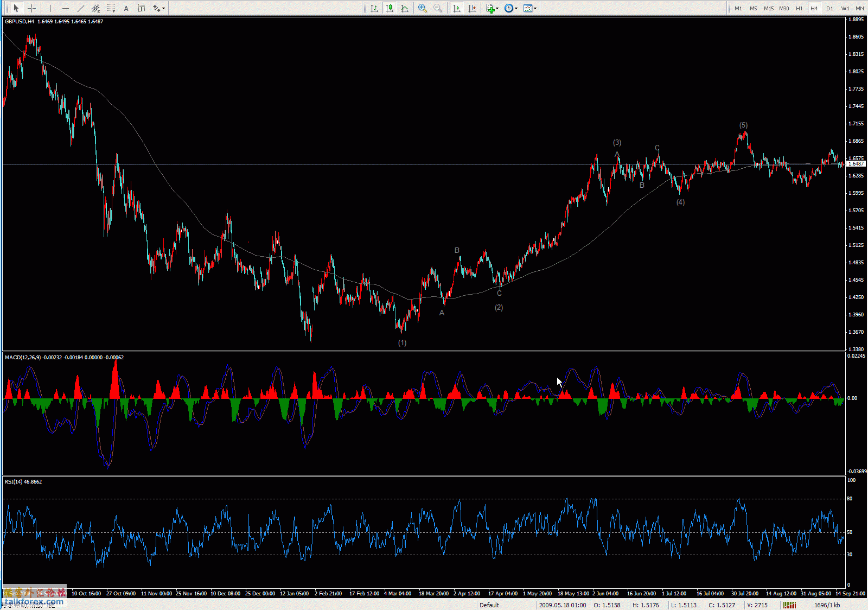This screenshot has height=610, width=868.
Task: Click the 1.3670 price scale label
Action: [x=856, y=332]
